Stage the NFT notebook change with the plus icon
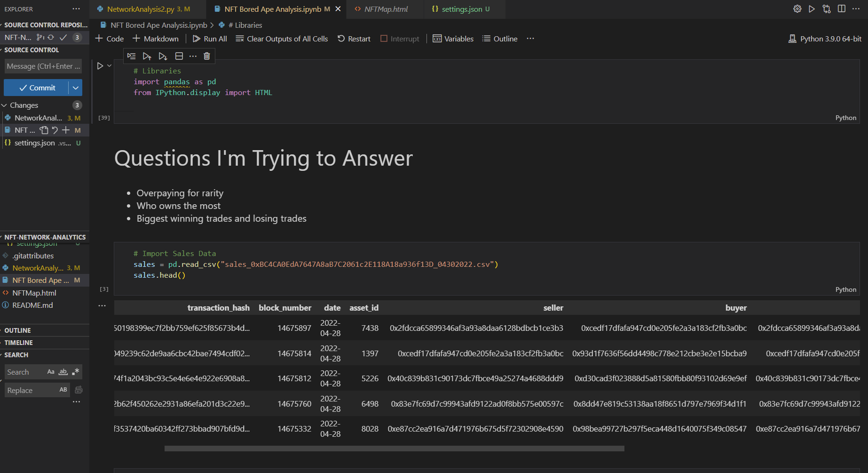The image size is (868, 473). point(66,130)
